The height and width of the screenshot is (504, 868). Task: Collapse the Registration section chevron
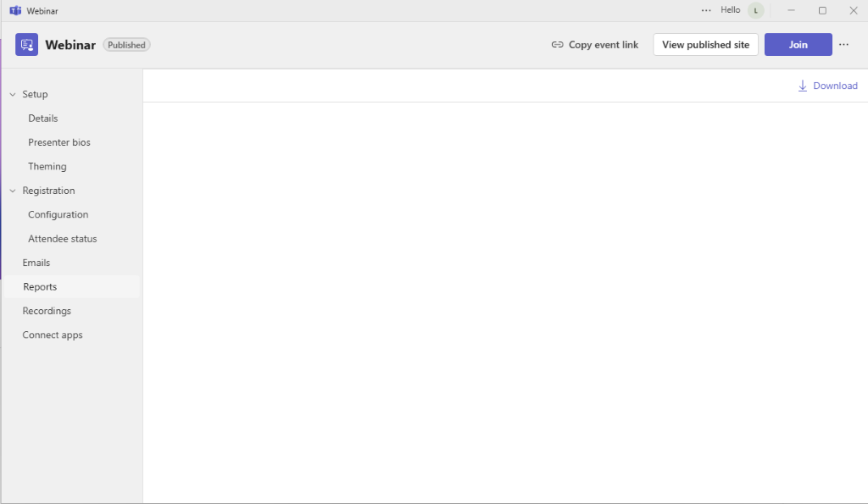[x=13, y=191]
